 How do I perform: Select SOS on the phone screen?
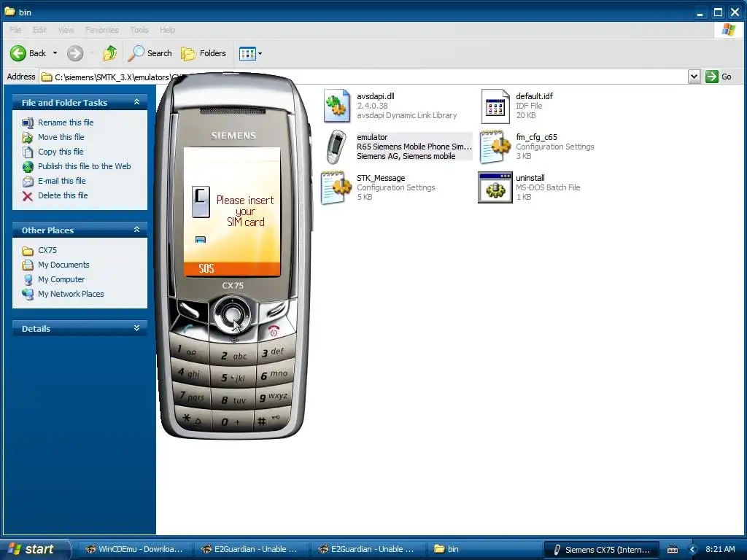click(x=206, y=268)
